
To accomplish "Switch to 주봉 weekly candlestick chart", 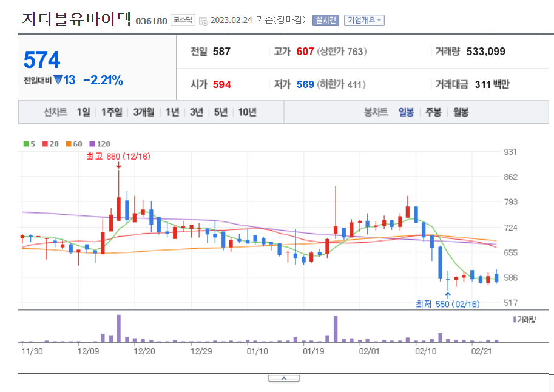I will (x=433, y=112).
